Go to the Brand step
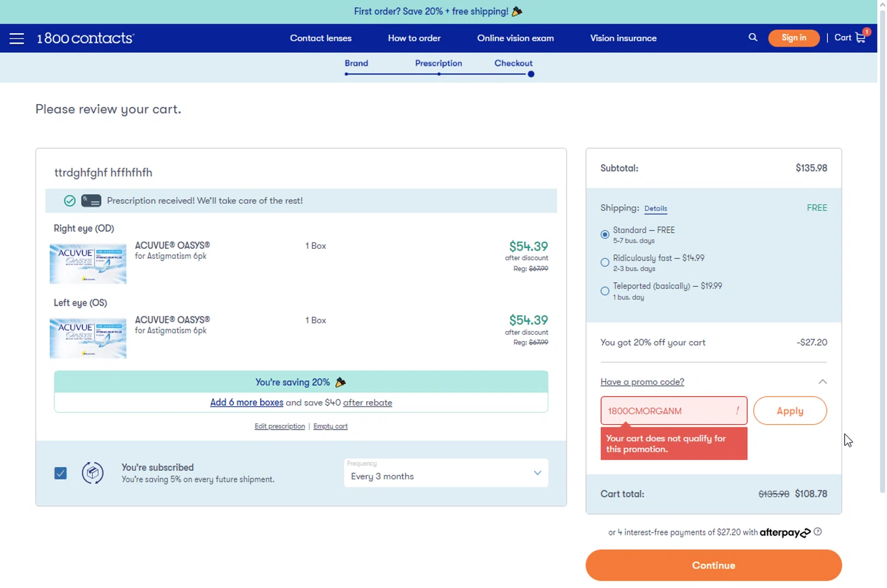This screenshot has height=588, width=887. 357,63
